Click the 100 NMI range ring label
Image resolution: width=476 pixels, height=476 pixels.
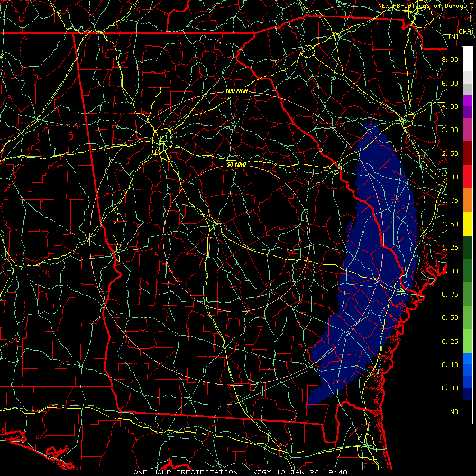point(236,91)
